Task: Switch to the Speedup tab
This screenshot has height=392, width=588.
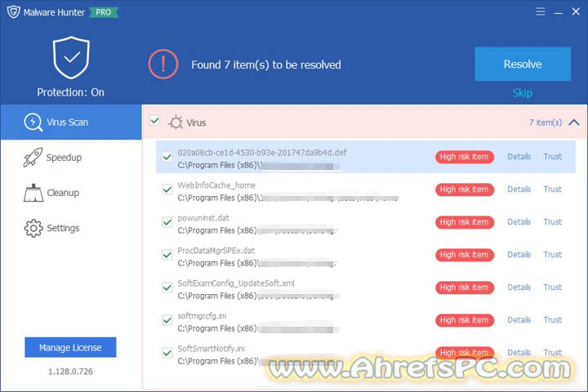Action: click(71, 158)
